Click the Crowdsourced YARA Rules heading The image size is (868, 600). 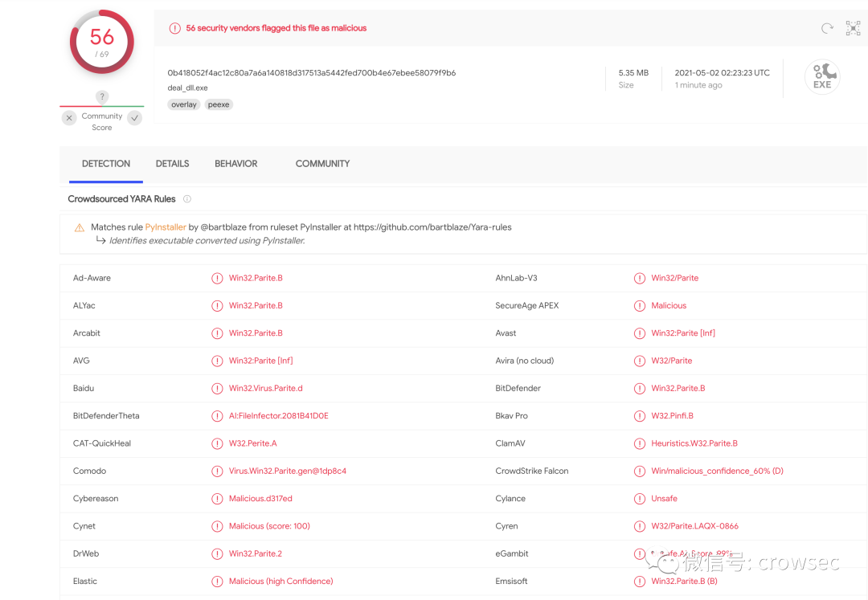coord(121,199)
